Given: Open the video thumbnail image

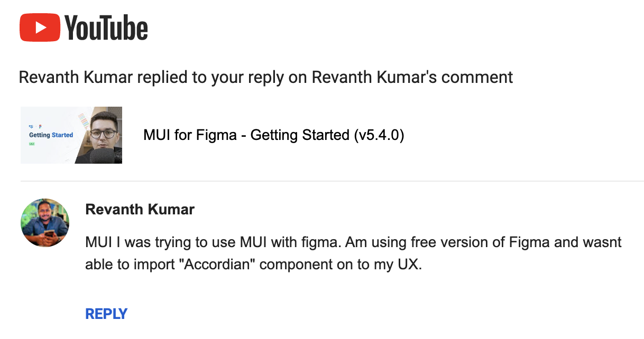Looking at the screenshot, I should coord(71,135).
